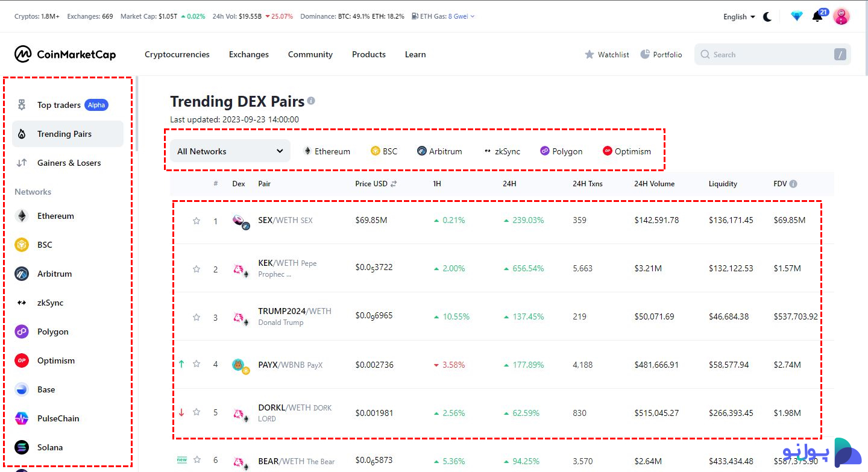Click the Watchlist star icon in header
868x472 pixels.
(x=590, y=54)
